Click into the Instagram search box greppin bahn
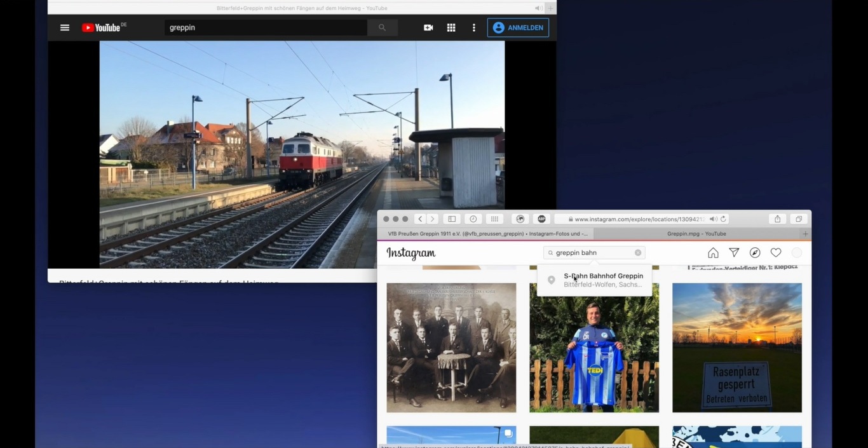Viewport: 868px width, 448px height. [x=594, y=252]
